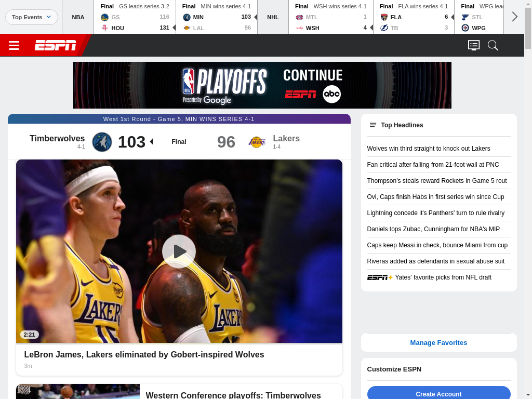532x399 pixels.
Task: Open 'Thompson's steals reward Rockets' headline
Action: [437, 181]
